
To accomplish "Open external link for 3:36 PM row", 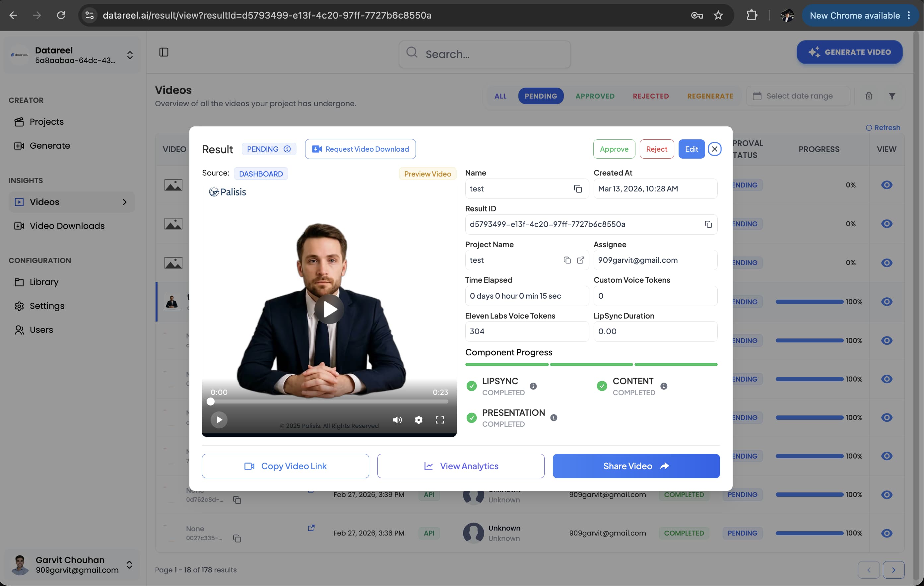I will (311, 528).
